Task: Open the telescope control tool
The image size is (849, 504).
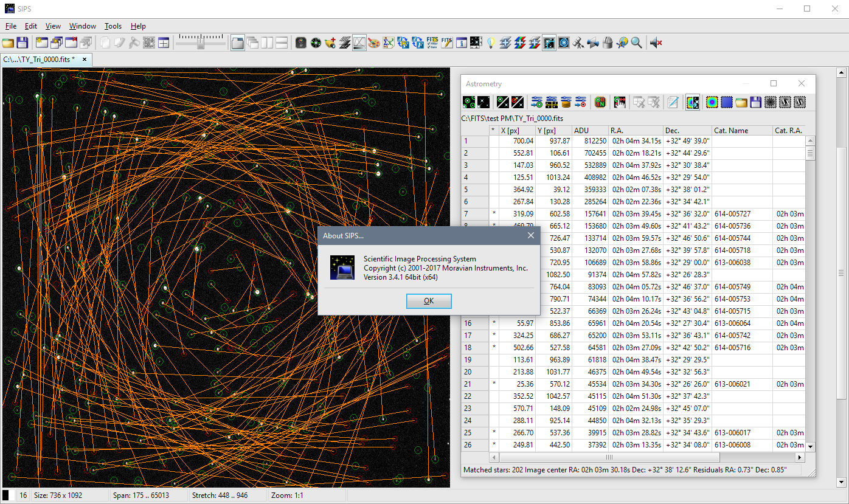Action: (x=578, y=43)
